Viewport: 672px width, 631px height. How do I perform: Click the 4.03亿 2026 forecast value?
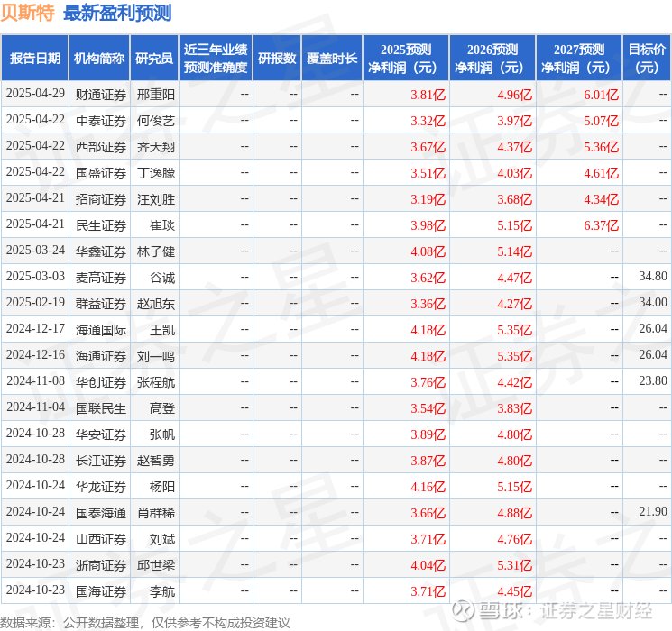tap(514, 173)
